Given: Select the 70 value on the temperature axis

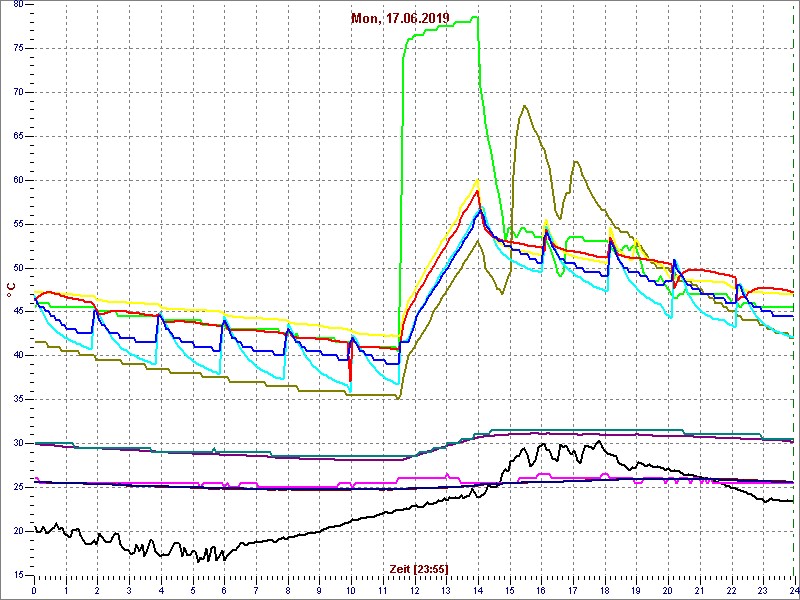Looking at the screenshot, I should [17, 92].
